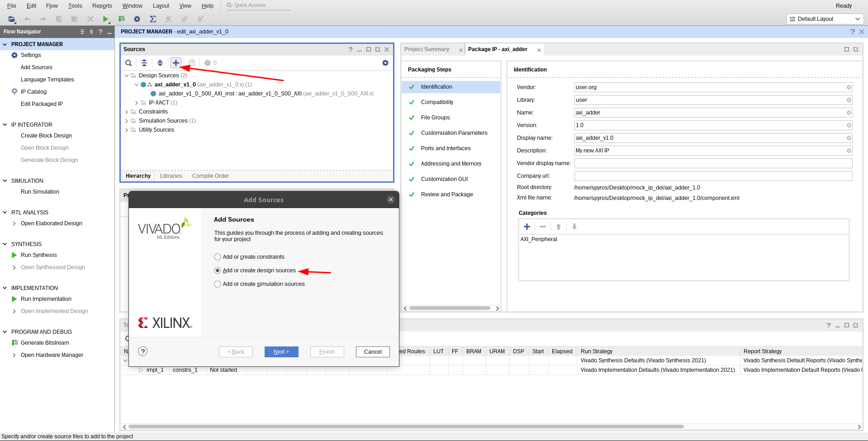Viewport: 868px width, 441px height.
Task: Open the Default Layout dropdown
Action: [825, 19]
